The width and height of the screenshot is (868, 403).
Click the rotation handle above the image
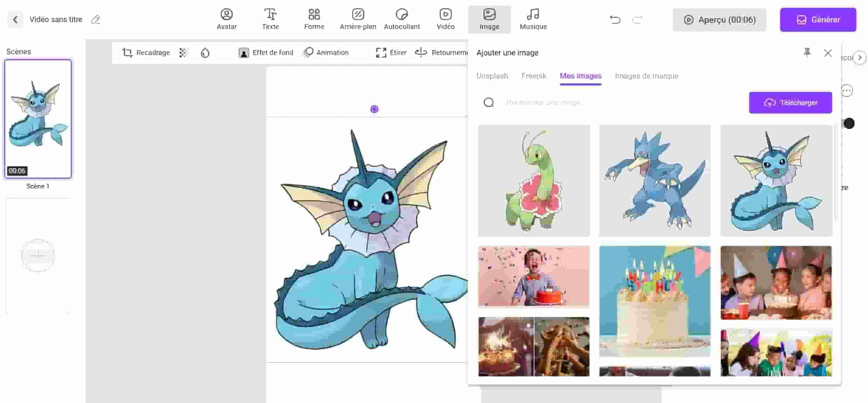374,109
